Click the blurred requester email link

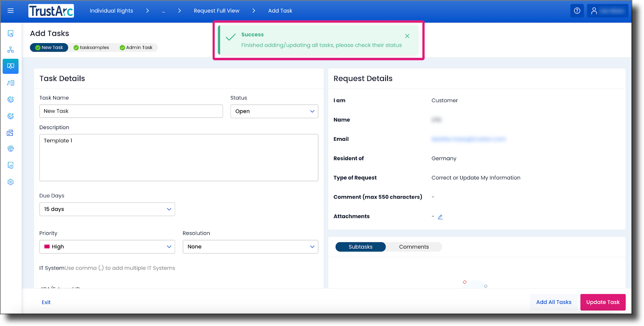click(x=469, y=139)
